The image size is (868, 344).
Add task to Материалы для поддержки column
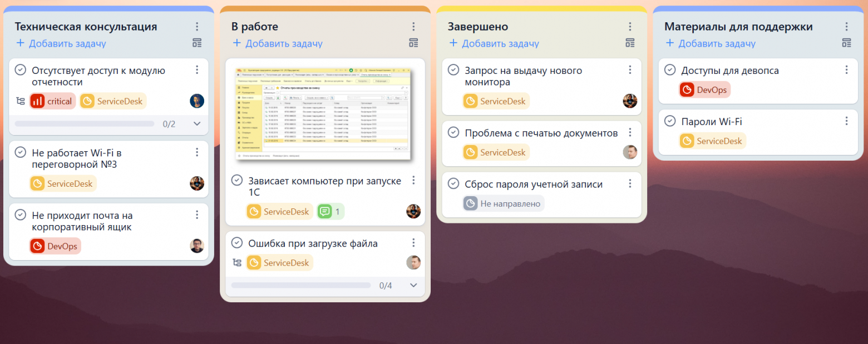coord(710,43)
